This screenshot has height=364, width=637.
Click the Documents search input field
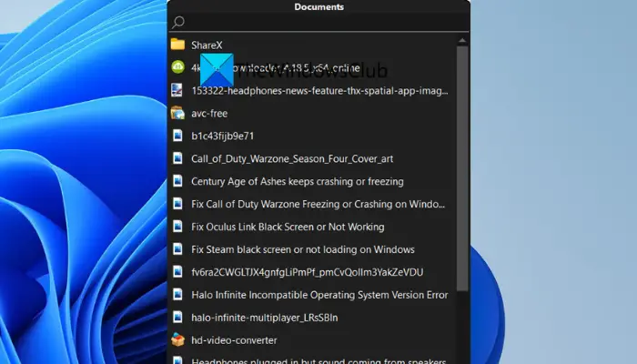point(318,22)
